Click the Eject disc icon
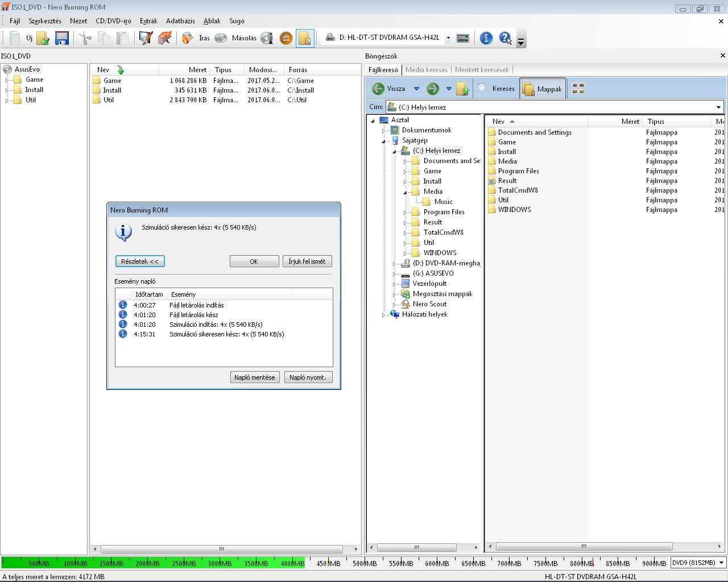 coord(286,38)
